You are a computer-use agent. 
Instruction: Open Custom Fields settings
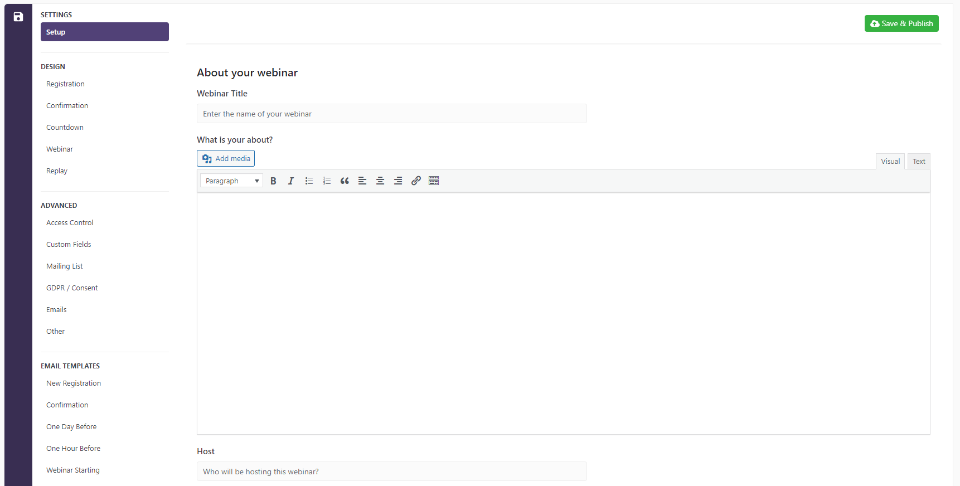69,244
